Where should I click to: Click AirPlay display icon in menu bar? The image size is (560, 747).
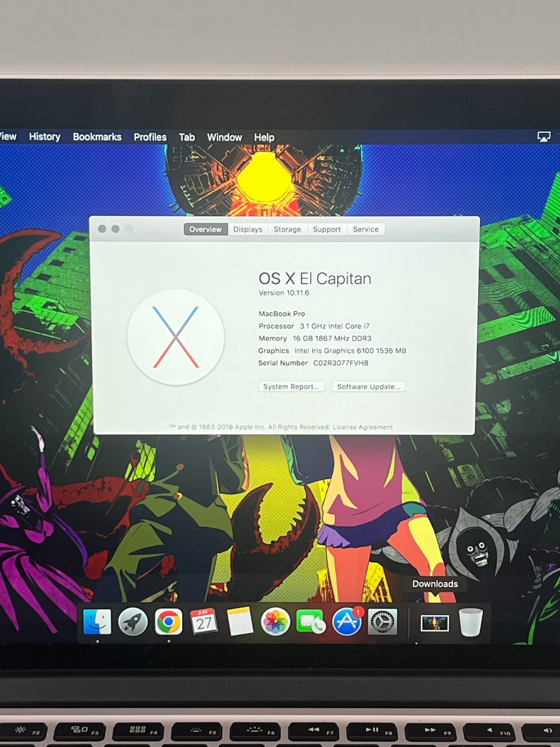click(544, 136)
